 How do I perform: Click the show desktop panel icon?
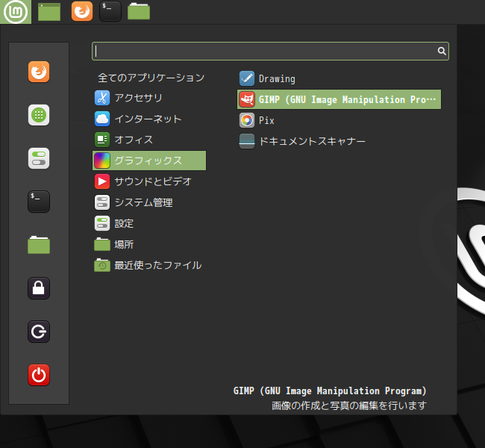[48, 12]
